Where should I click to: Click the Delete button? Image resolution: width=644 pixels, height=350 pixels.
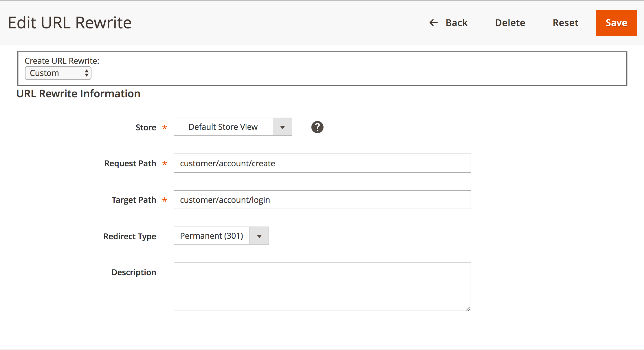tap(510, 23)
